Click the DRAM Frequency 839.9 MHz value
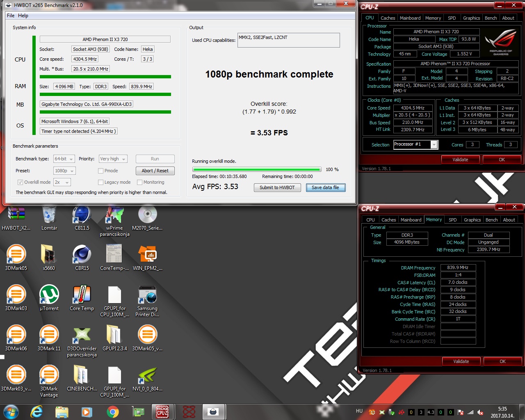The image size is (525, 420). pos(458,267)
